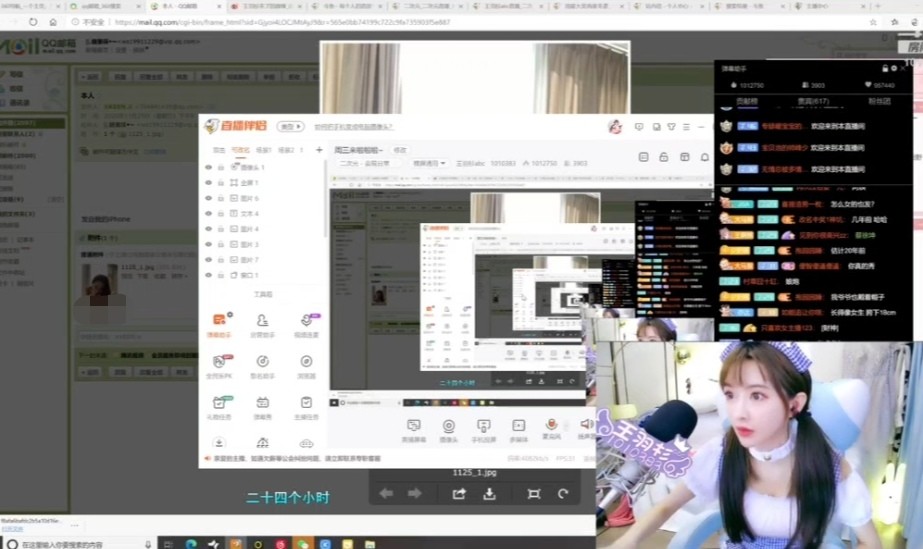Hide the 全屏 1 source layer
The image size is (923, 549).
[208, 183]
